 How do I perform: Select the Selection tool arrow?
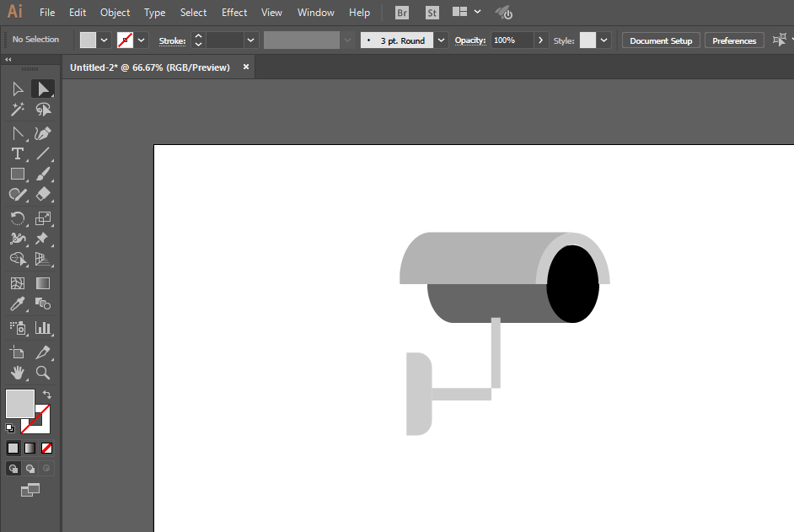click(x=18, y=89)
